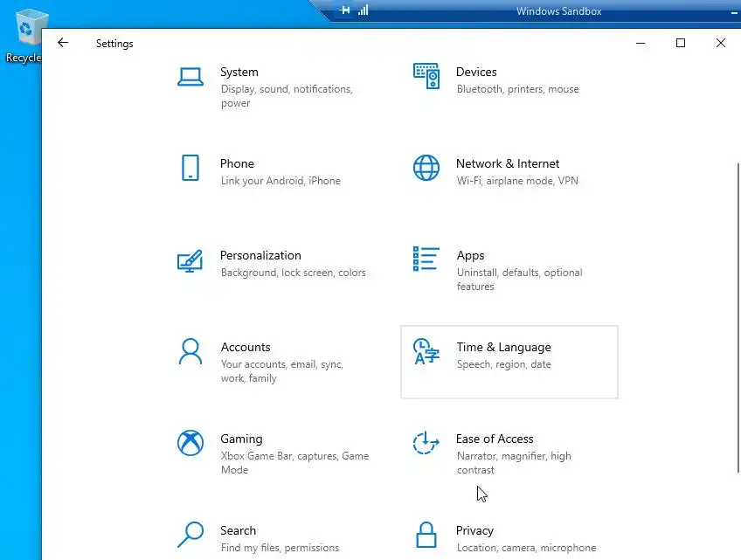The image size is (741, 560).
Task: Open the Search heading
Action: click(x=238, y=530)
